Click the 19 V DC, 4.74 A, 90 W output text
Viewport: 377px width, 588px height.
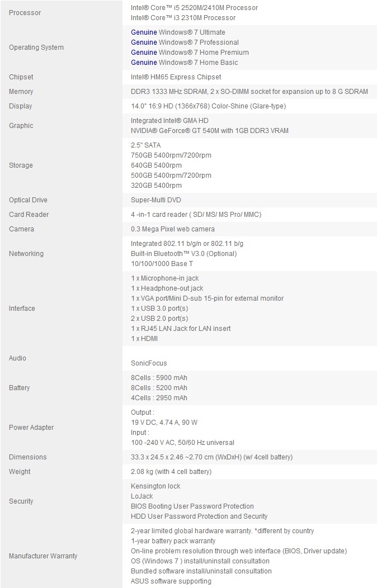pyautogui.click(x=164, y=423)
